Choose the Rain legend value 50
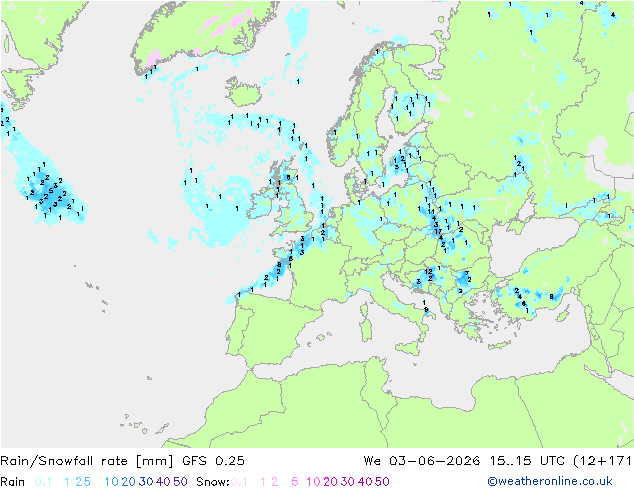The width and height of the screenshot is (634, 490). pyautogui.click(x=180, y=482)
